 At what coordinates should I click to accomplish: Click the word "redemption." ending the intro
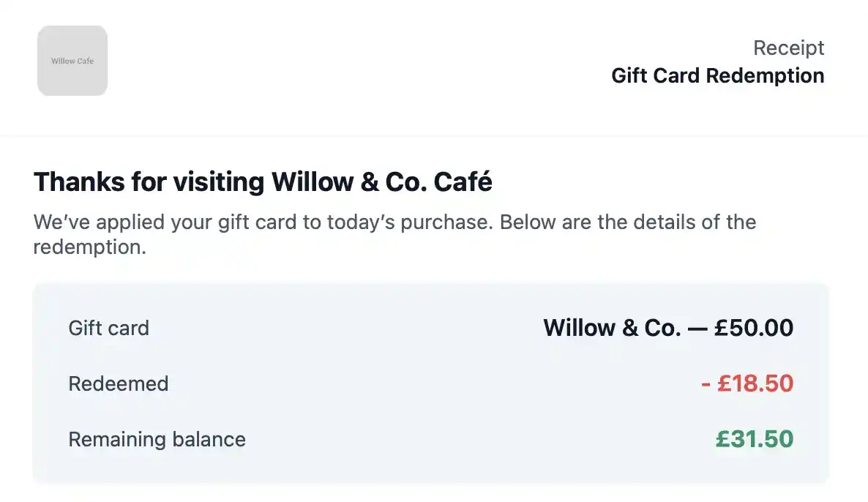coord(90,247)
